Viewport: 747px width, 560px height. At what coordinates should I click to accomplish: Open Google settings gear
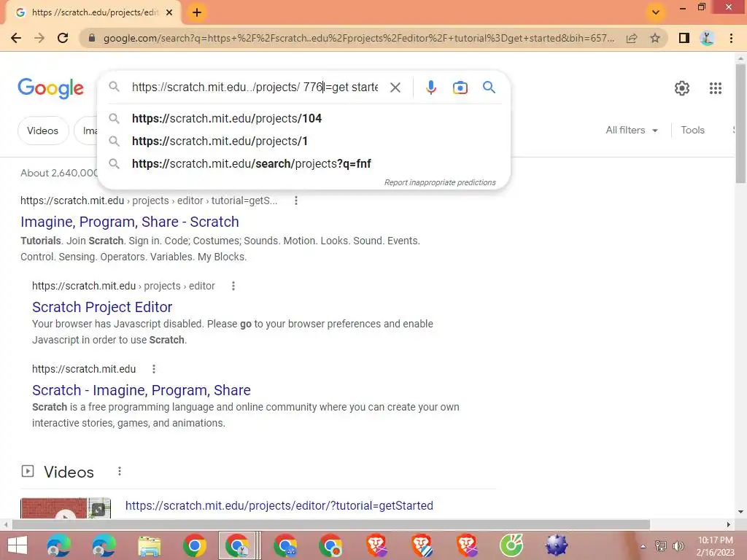coord(682,88)
